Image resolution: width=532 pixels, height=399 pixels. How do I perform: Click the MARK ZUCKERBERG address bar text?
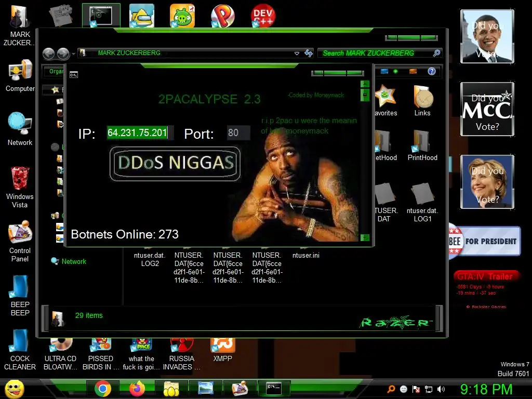[129, 53]
